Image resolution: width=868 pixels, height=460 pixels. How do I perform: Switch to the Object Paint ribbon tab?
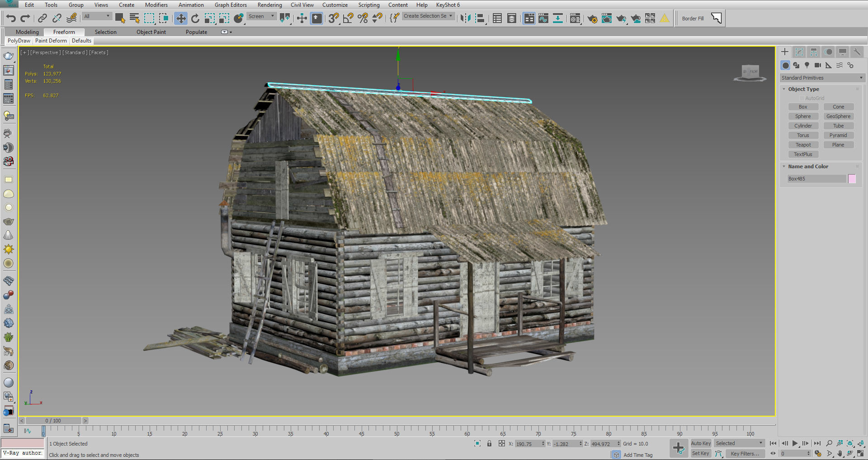click(151, 32)
